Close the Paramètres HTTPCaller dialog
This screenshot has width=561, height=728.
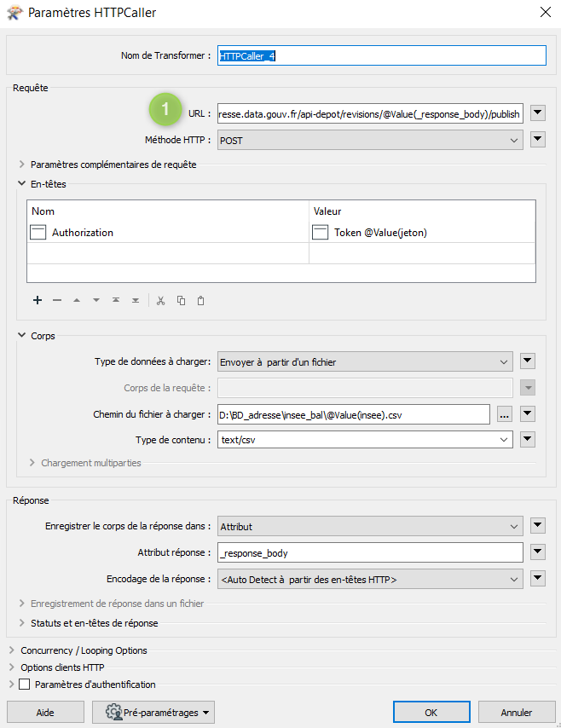(546, 12)
